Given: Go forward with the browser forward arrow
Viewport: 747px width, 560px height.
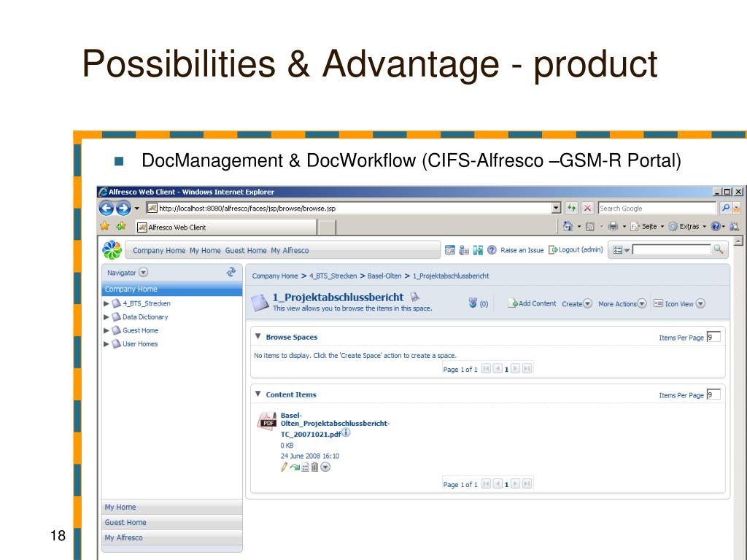Looking at the screenshot, I should click(123, 208).
